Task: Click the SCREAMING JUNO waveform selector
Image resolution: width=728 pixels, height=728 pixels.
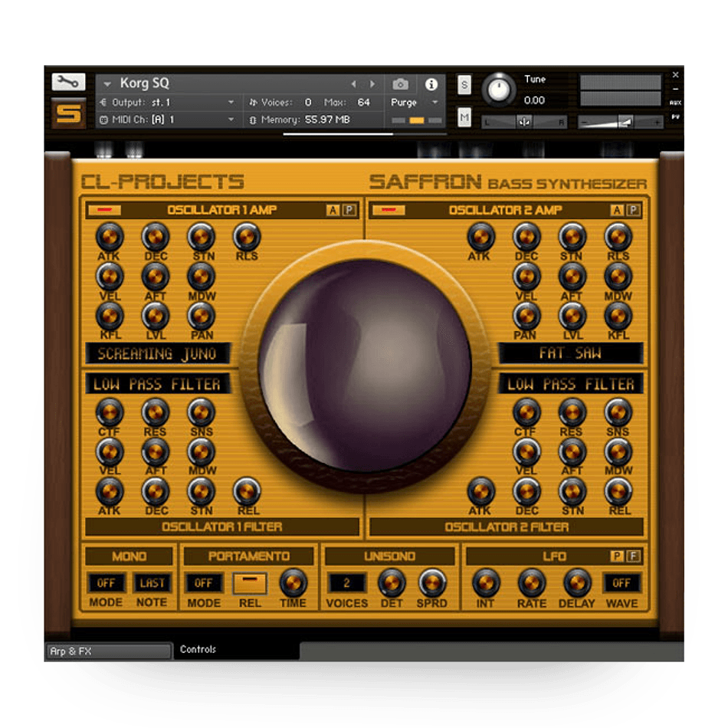Action: click(x=157, y=353)
